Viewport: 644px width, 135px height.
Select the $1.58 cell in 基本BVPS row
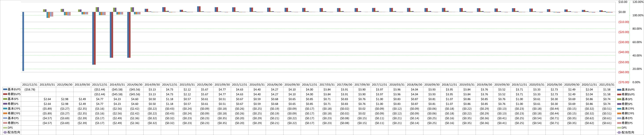(x=607, y=90)
